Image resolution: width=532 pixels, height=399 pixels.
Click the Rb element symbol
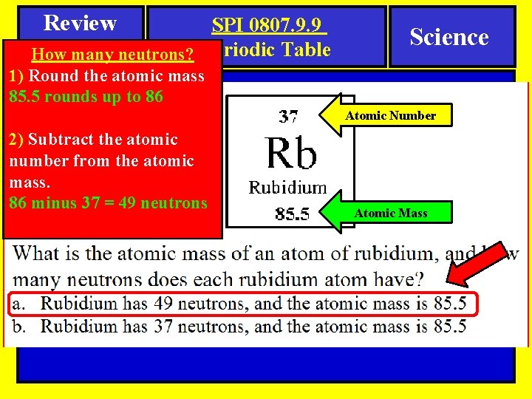[290, 153]
